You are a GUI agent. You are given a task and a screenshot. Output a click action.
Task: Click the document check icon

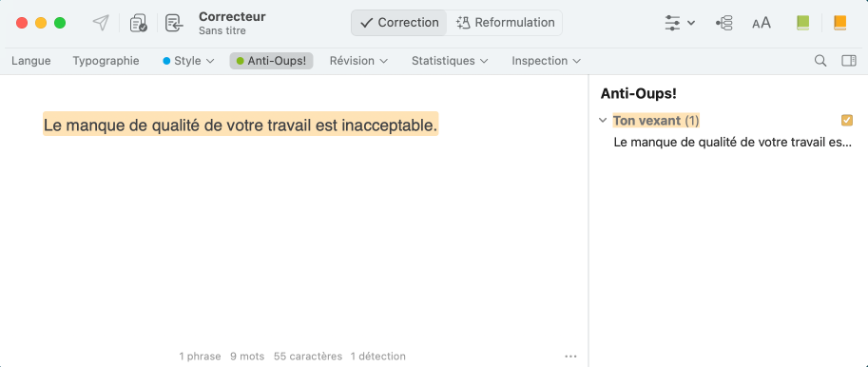pyautogui.click(x=138, y=23)
